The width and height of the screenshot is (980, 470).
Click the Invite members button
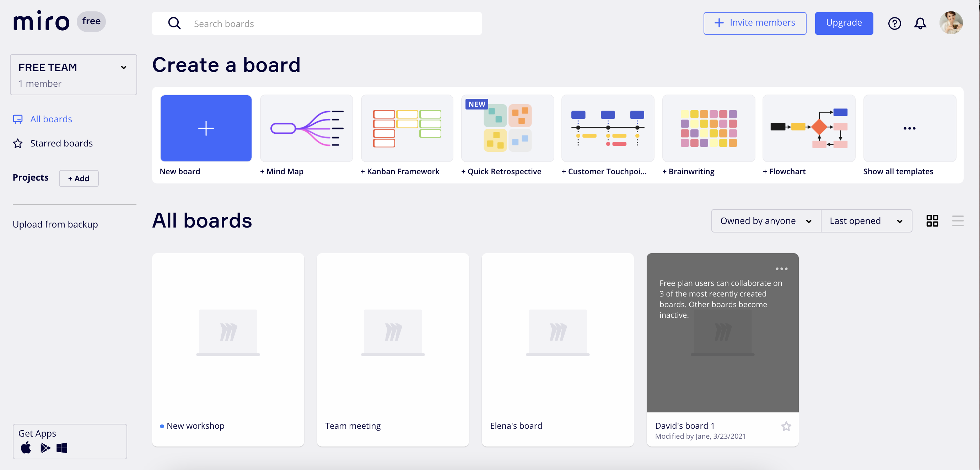pos(754,23)
